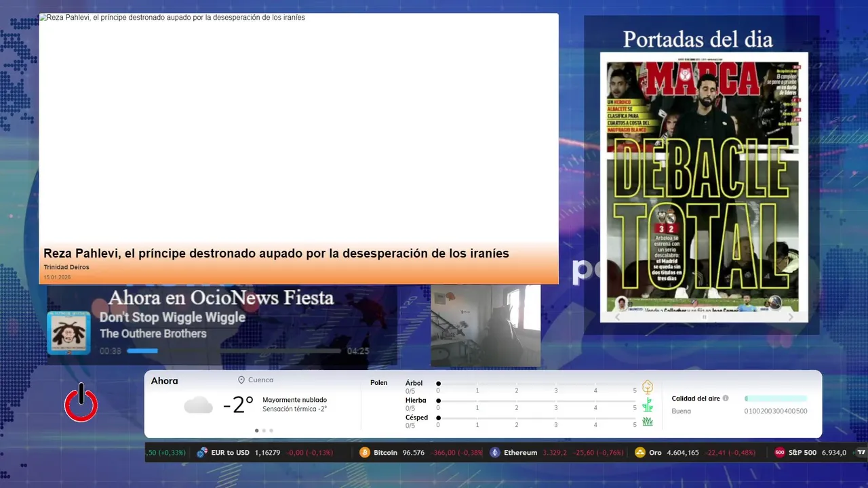Screen dimensions: 868x488
Task: Click the cloud weather icon
Action: [198, 405]
